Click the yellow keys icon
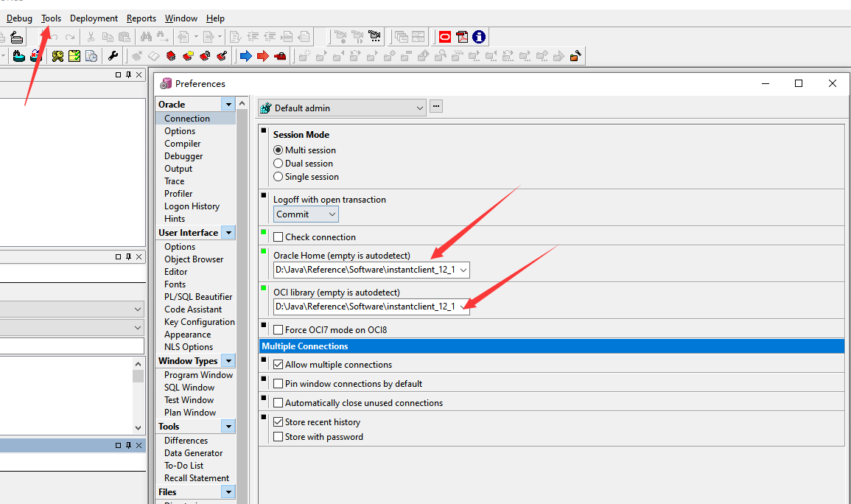 tap(57, 56)
